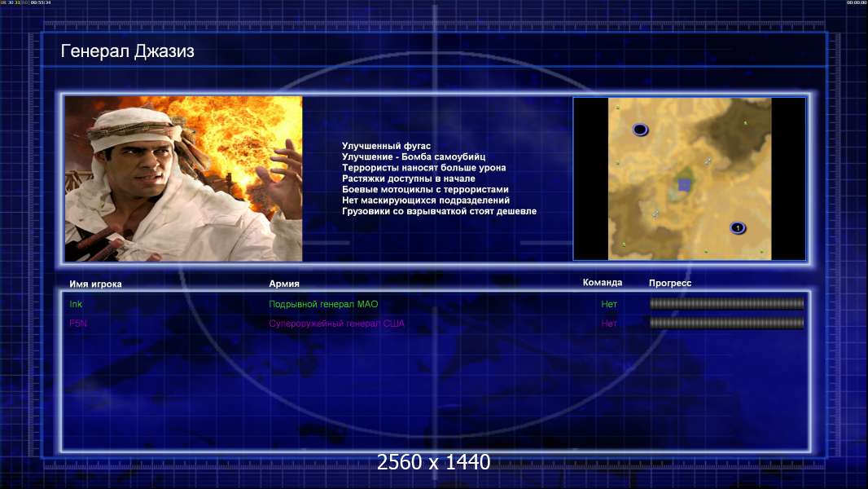The width and height of the screenshot is (868, 489).
Task: Select player name 'Ink'
Action: [x=76, y=304]
